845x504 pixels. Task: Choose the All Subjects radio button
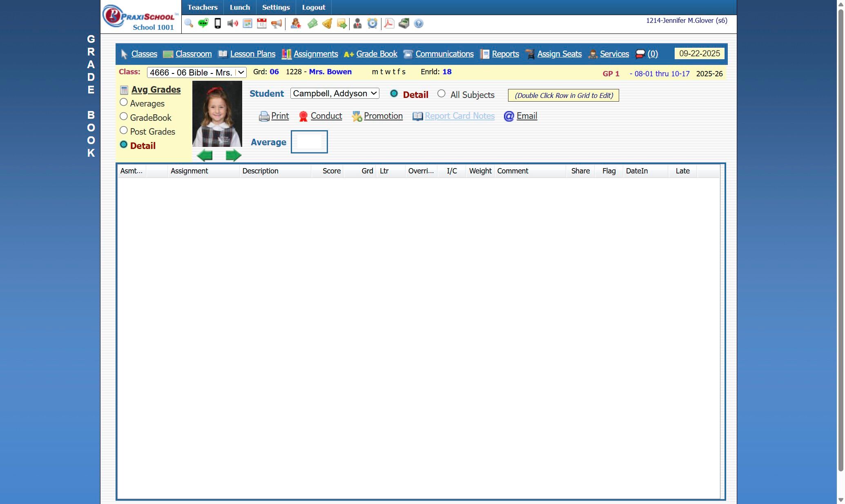(441, 94)
